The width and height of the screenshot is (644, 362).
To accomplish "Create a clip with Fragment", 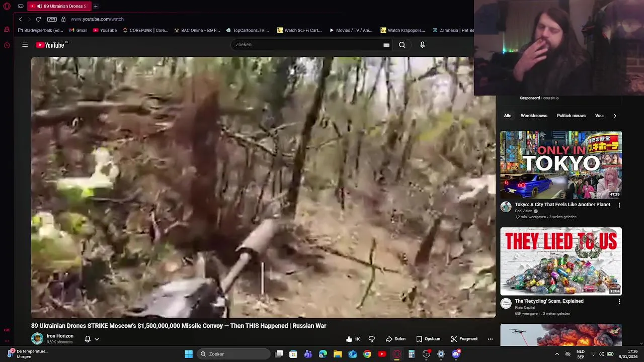I will (464, 339).
